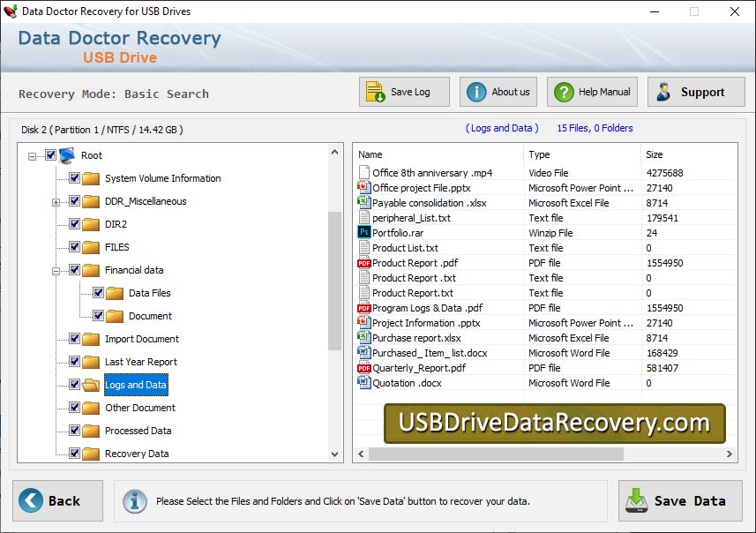Uncheck the Root checkbox
This screenshot has width=756, height=533.
click(x=49, y=155)
